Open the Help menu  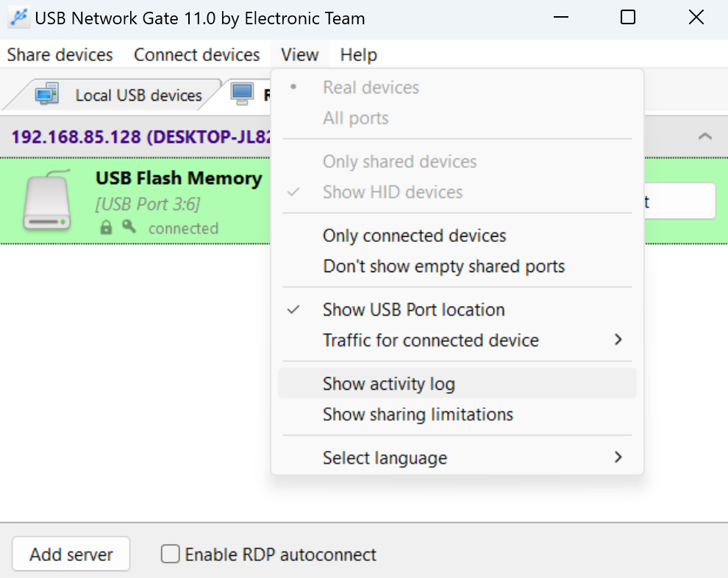(358, 55)
